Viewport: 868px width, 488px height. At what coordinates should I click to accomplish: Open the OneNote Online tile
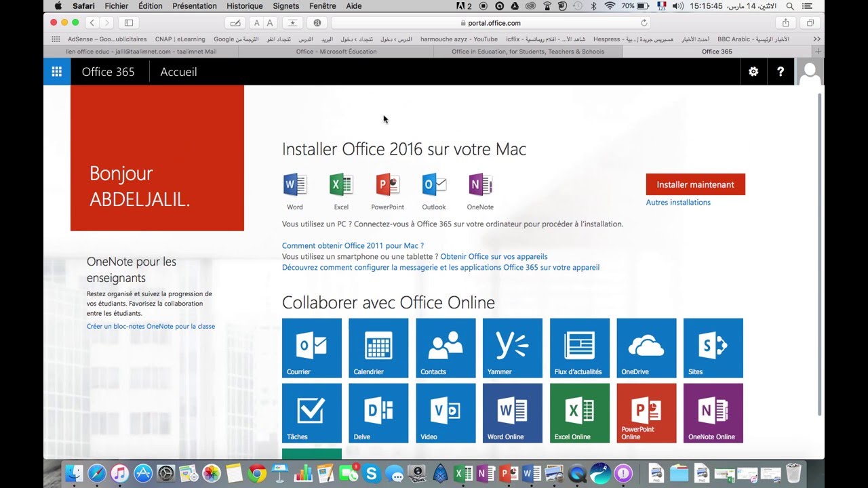pyautogui.click(x=713, y=413)
